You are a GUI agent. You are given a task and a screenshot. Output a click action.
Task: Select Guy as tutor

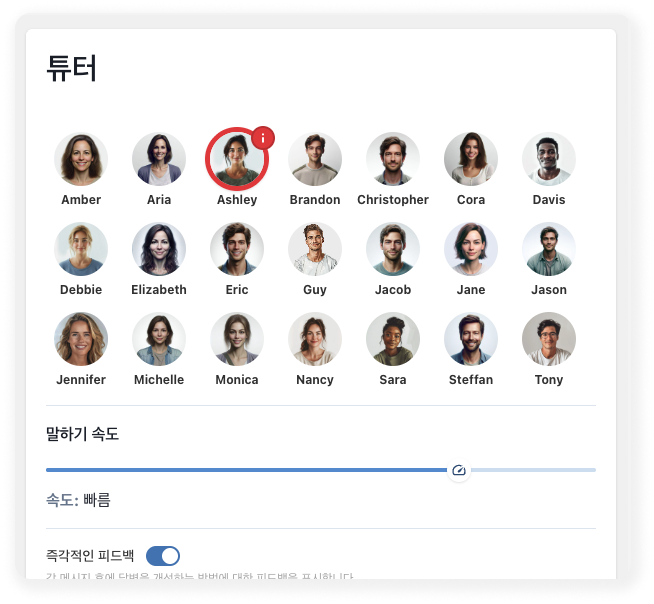click(x=315, y=249)
